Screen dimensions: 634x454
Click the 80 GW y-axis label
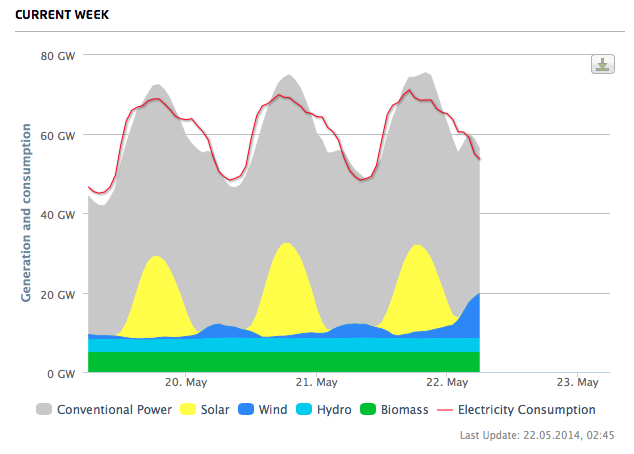tap(58, 56)
